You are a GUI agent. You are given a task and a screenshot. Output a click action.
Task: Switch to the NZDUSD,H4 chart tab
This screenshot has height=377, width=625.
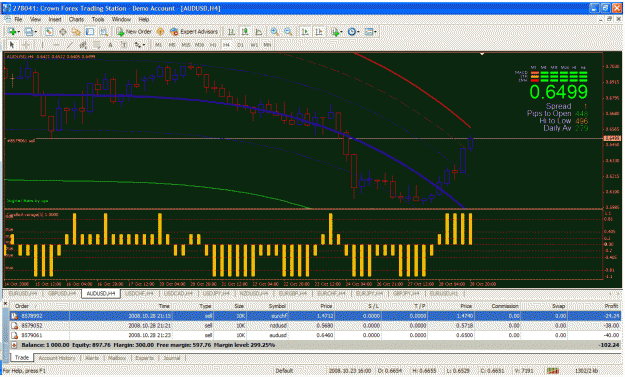pyautogui.click(x=254, y=294)
